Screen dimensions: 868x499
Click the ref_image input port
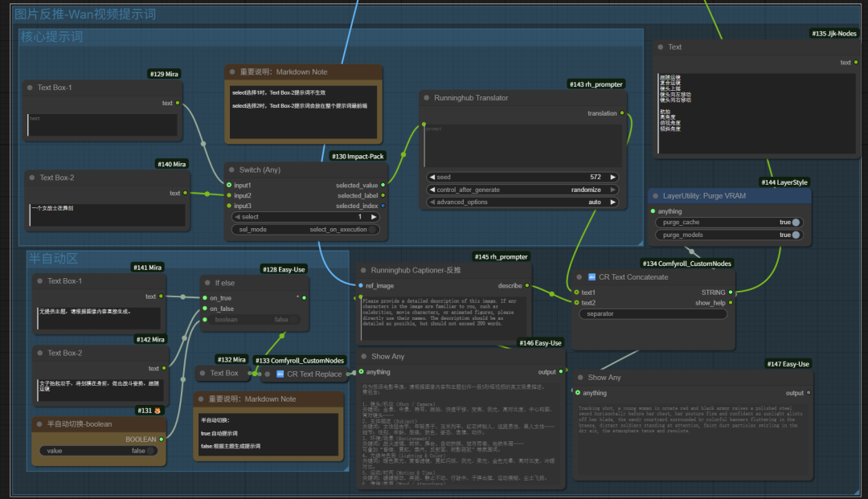[x=361, y=285]
